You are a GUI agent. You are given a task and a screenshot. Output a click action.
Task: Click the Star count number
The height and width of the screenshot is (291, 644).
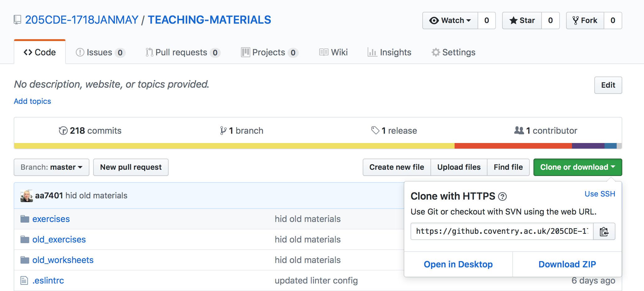(551, 21)
